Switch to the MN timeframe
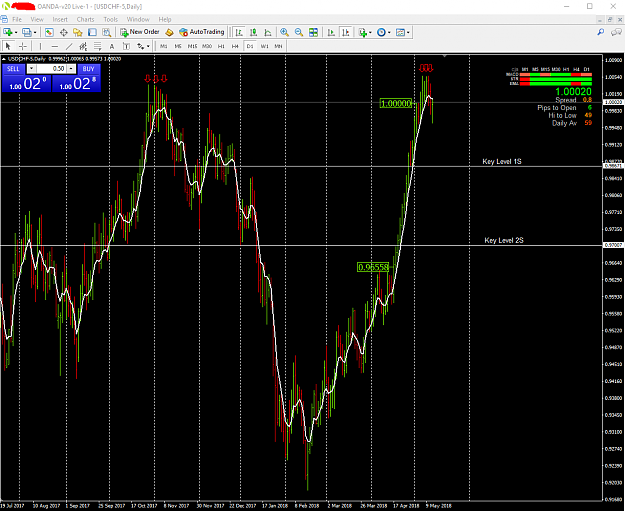Viewport: 625px width, 511px height. pos(278,46)
